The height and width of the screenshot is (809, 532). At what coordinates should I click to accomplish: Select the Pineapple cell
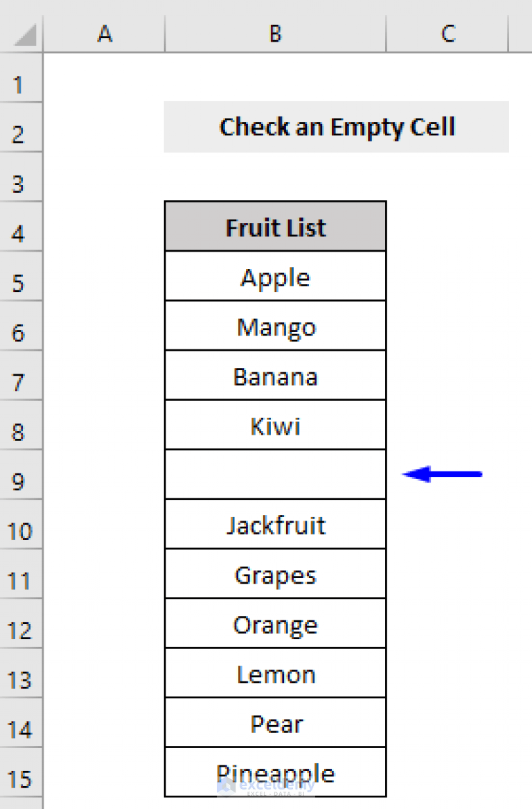tap(275, 772)
